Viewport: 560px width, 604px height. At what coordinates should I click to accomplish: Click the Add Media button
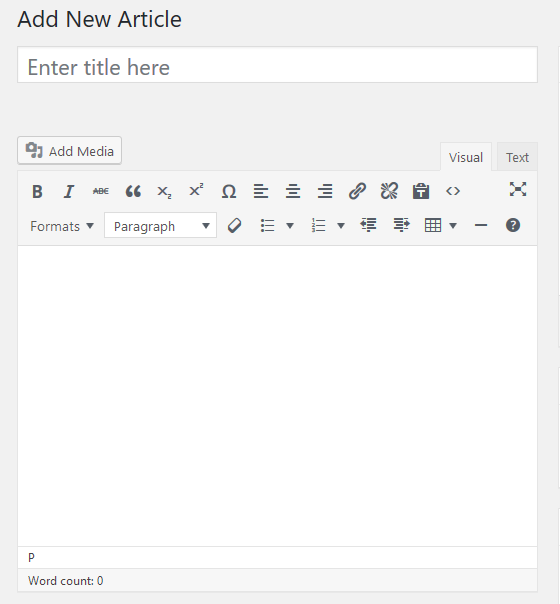pyautogui.click(x=69, y=151)
